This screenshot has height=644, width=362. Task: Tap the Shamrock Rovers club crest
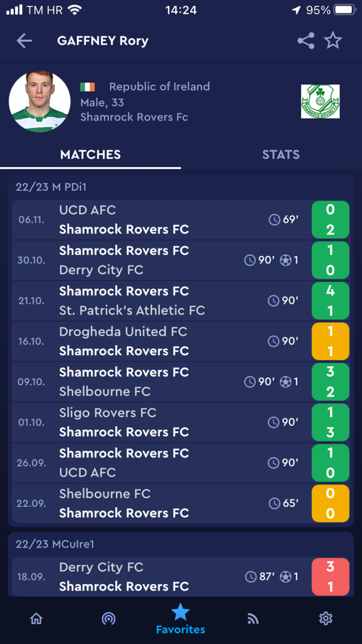coord(320,101)
